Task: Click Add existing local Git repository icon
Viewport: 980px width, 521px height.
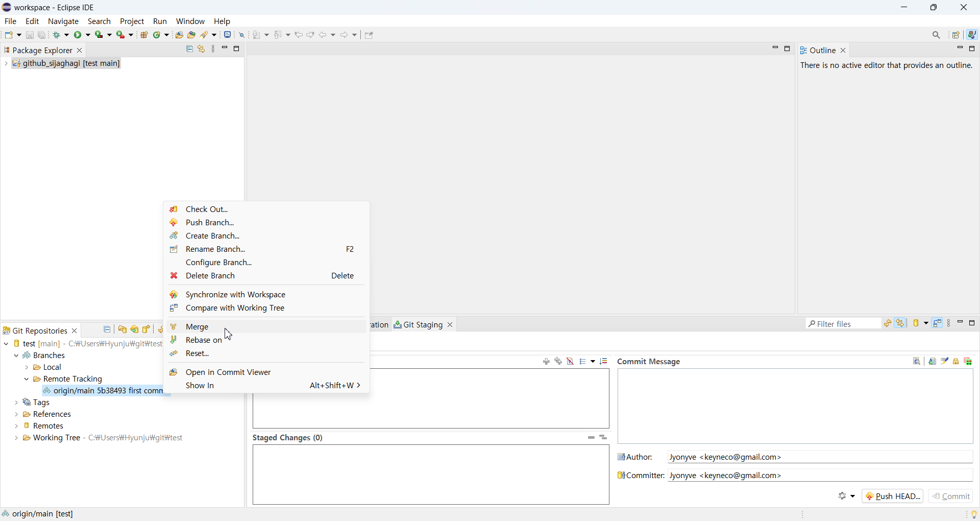Action: pyautogui.click(x=122, y=329)
